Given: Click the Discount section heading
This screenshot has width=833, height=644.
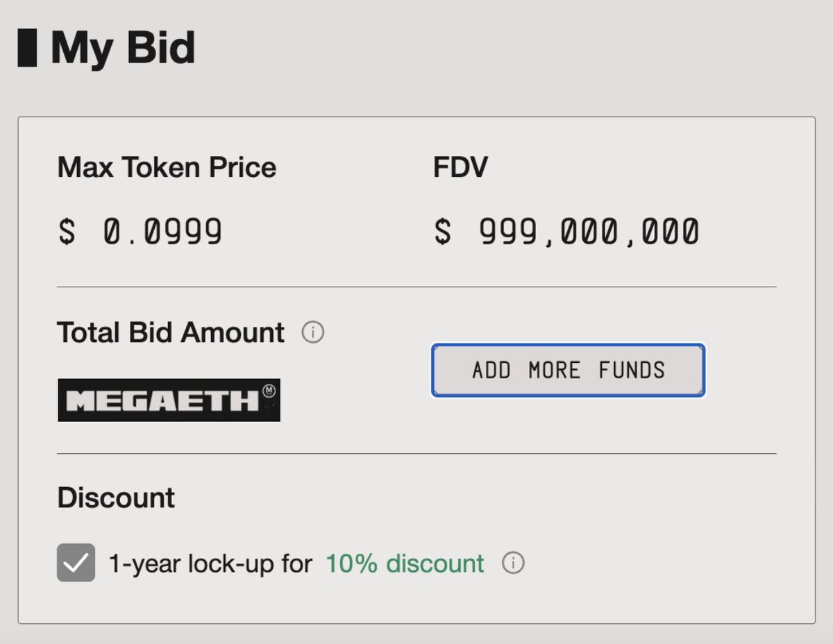Looking at the screenshot, I should click(116, 498).
